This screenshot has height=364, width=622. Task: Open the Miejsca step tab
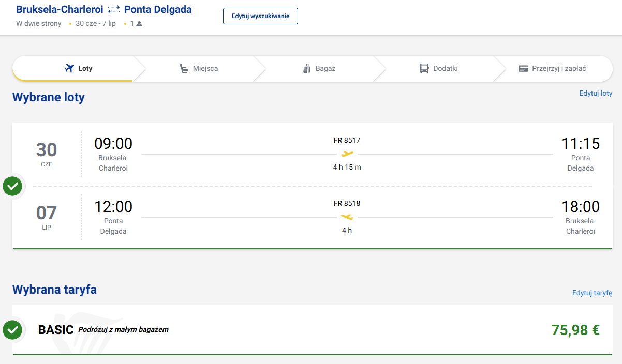coord(199,68)
